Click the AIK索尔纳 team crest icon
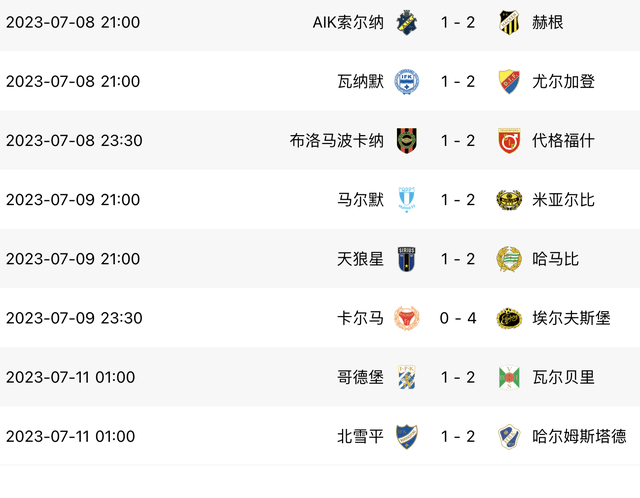 pos(406,22)
